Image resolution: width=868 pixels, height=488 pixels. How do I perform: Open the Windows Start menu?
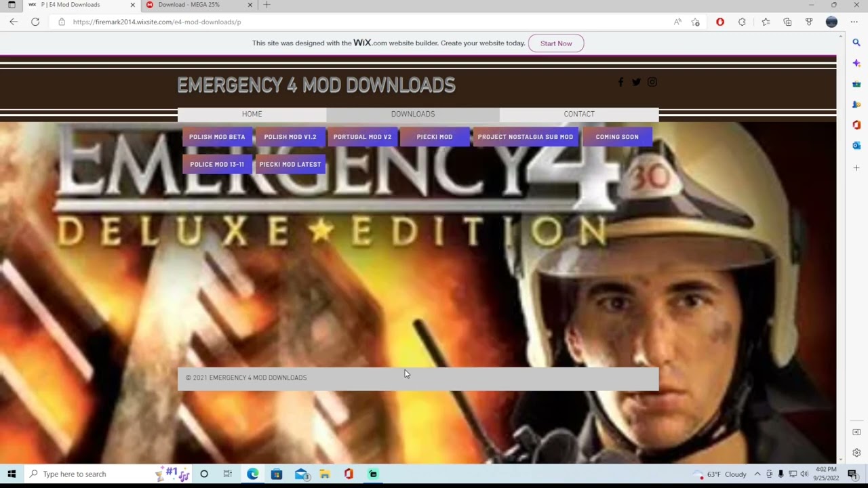click(x=12, y=474)
